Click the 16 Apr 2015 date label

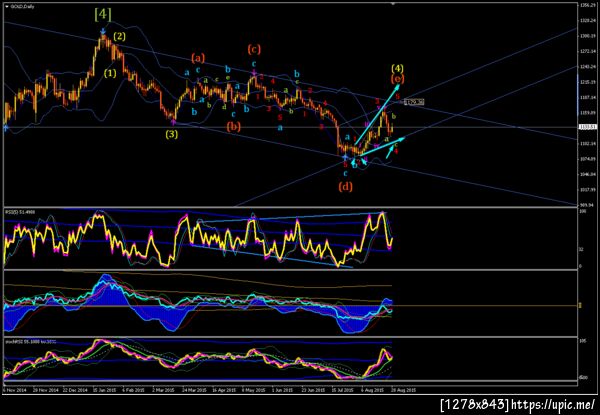(224, 391)
